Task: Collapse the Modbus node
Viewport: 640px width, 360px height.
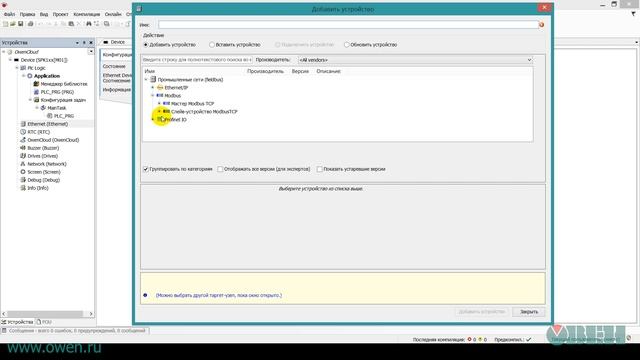Action: pos(153,96)
